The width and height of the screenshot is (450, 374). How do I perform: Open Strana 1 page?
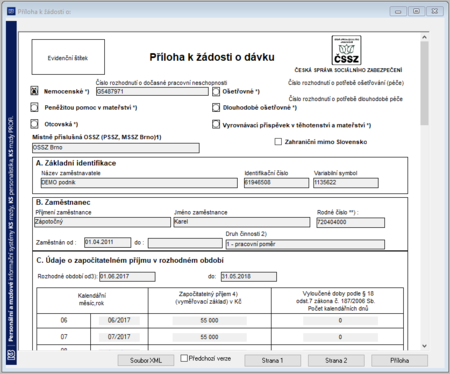pos(272,360)
